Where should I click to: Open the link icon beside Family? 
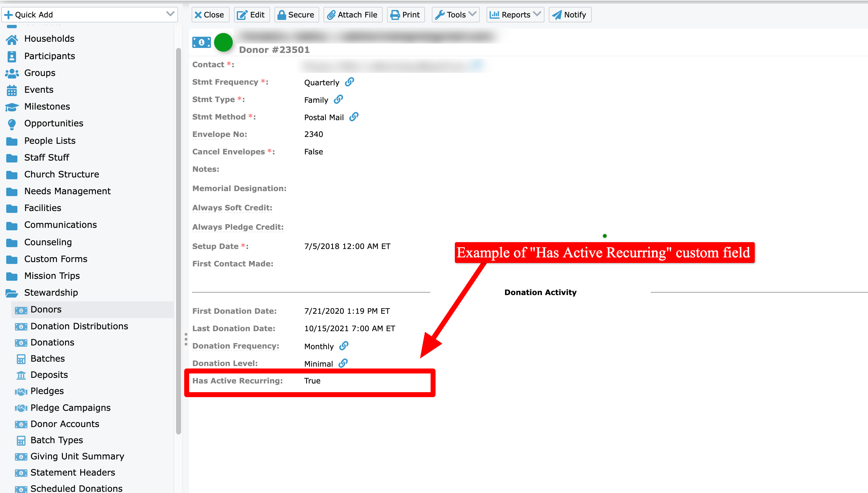coord(338,99)
